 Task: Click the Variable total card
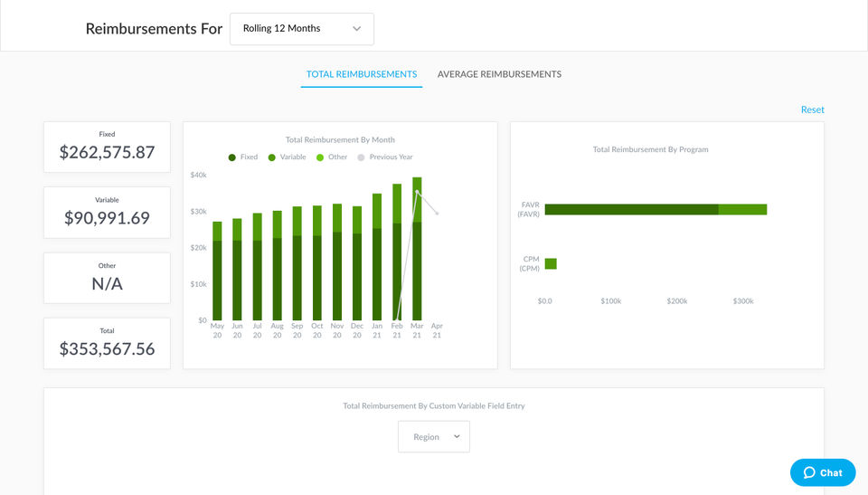[x=107, y=212]
